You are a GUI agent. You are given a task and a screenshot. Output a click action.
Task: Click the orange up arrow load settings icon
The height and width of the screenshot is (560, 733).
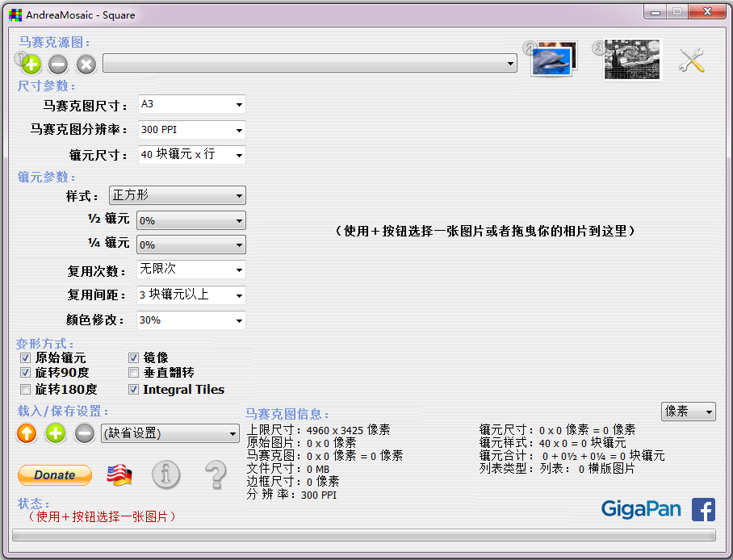click(27, 434)
